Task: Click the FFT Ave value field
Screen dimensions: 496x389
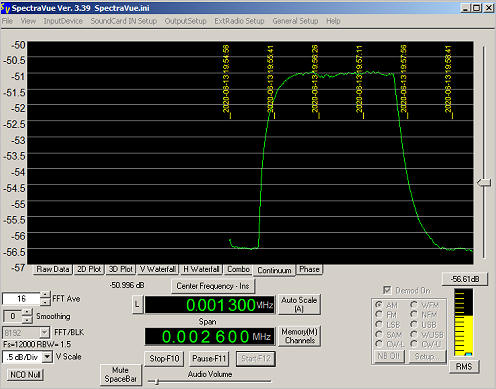Action: (22, 299)
